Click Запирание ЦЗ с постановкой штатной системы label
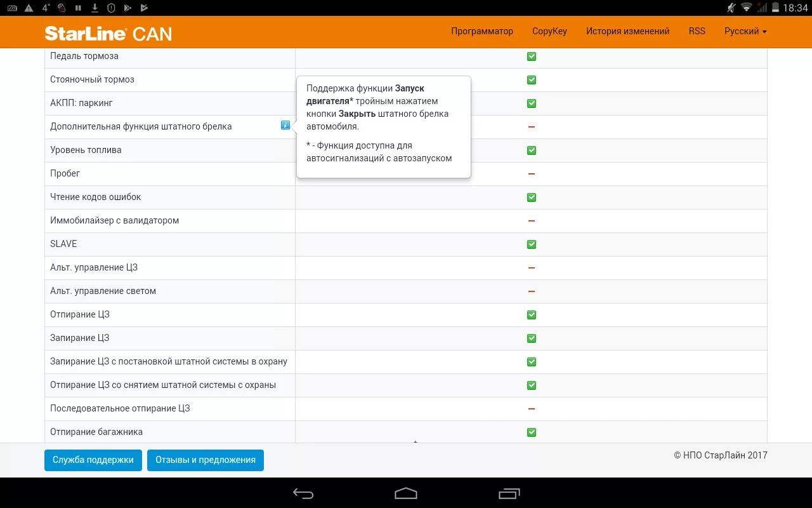Screen dimensions: 812x508 coord(169,361)
